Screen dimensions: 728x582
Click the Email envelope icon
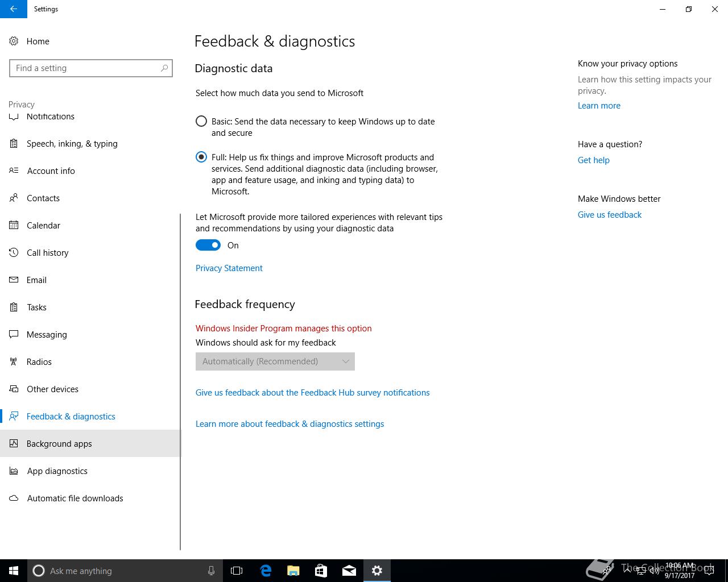(14, 280)
